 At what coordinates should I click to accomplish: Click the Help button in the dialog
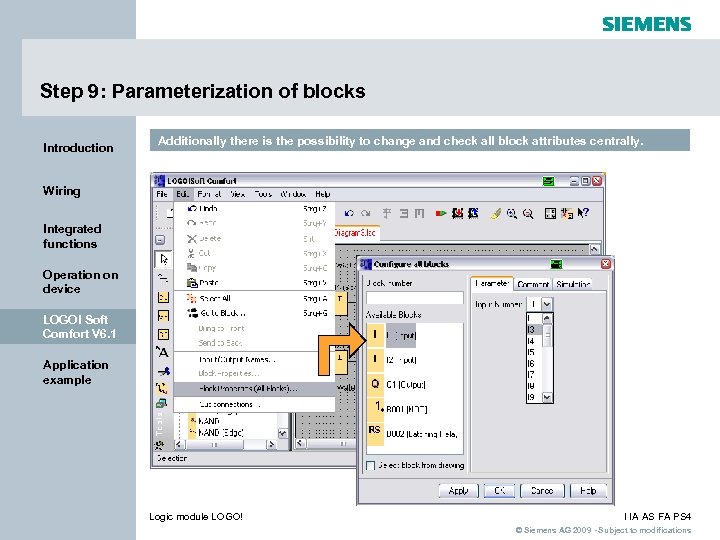(x=588, y=491)
